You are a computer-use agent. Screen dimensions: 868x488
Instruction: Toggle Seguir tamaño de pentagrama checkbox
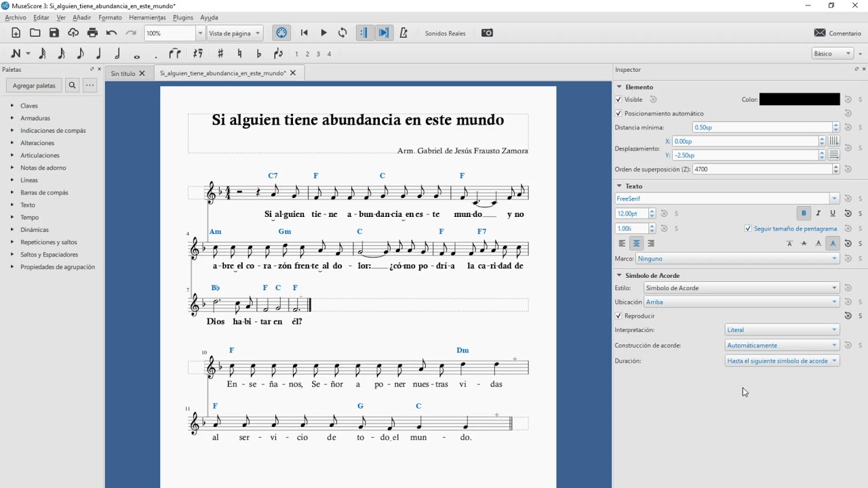tap(748, 228)
